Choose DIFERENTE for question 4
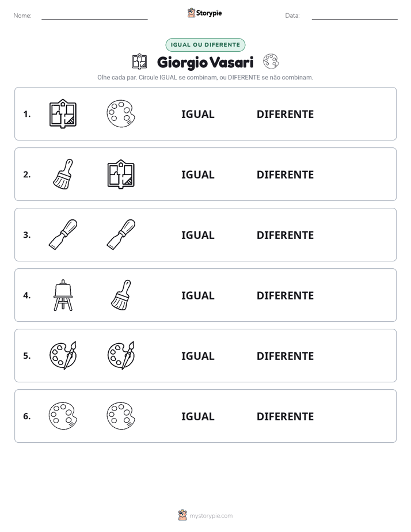Image resolution: width=411 pixels, height=532 pixels. pos(285,295)
